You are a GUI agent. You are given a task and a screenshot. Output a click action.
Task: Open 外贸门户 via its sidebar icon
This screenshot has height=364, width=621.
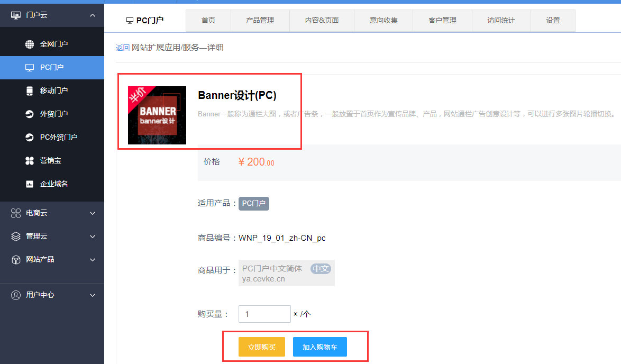click(30, 114)
